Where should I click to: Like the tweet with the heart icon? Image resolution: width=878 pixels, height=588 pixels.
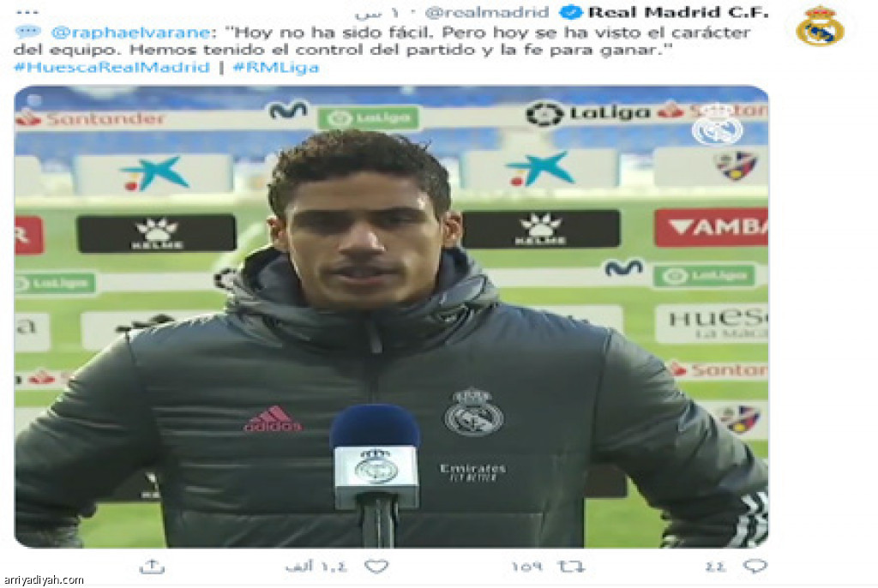376,567
